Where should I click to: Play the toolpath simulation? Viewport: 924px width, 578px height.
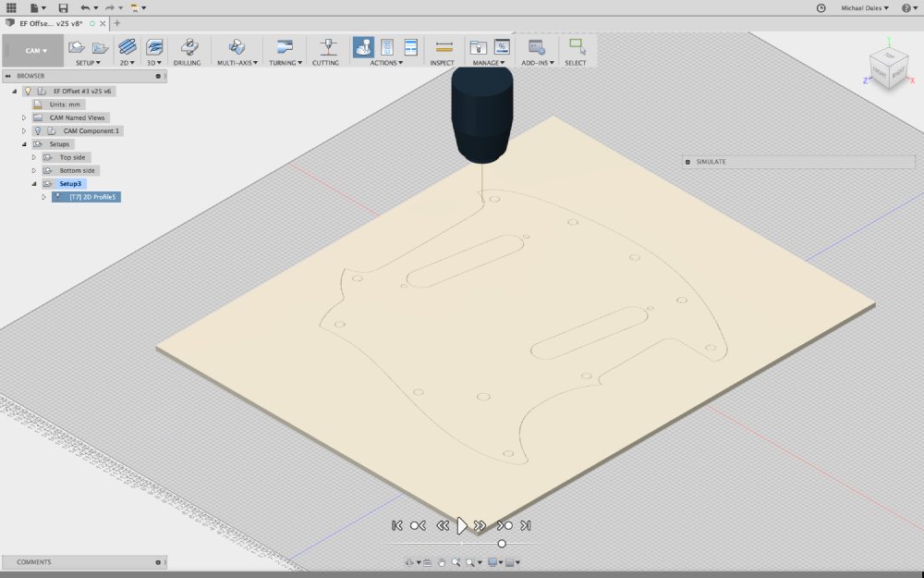(x=462, y=525)
